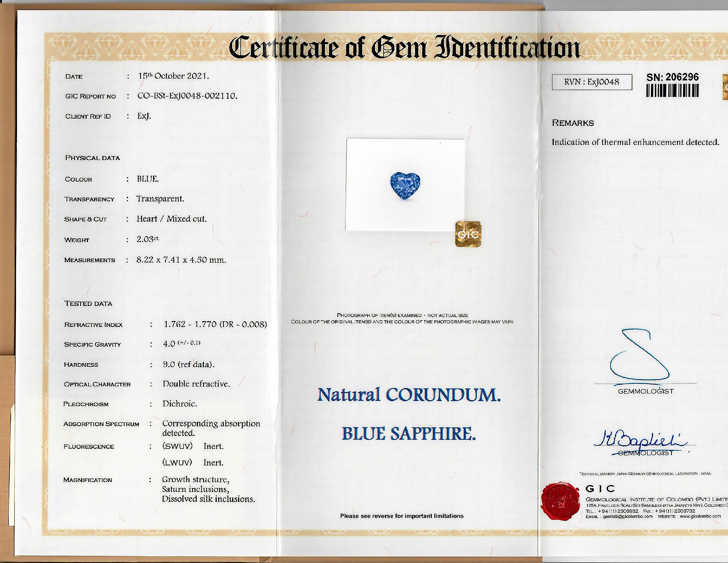
Task: Click the date 15th October 2021
Action: tap(174, 76)
